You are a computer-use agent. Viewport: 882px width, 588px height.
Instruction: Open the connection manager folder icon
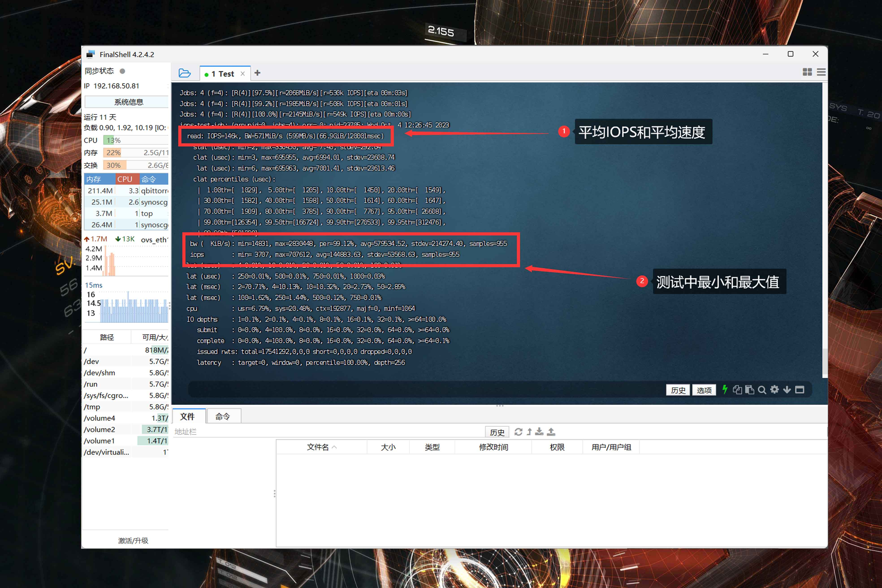(184, 73)
